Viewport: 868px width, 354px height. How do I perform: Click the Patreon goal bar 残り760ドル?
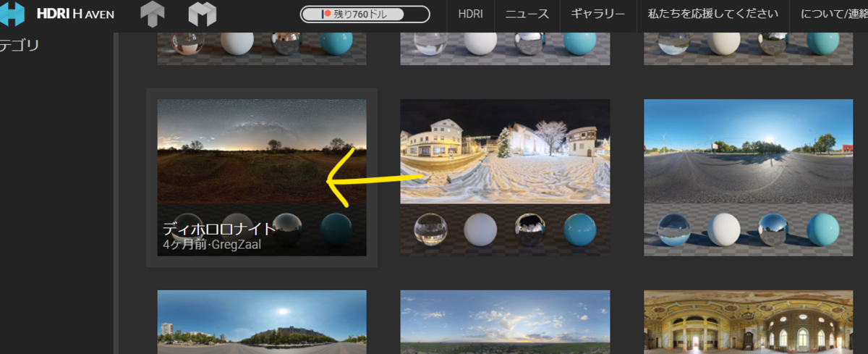[x=365, y=14]
